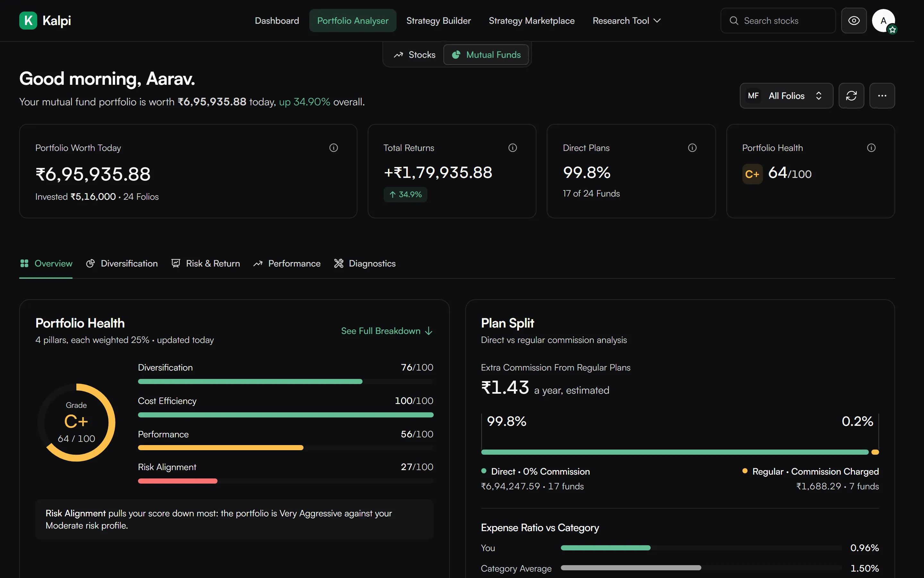Select the Mutual Funds toggle
The image size is (924, 578).
coord(486,55)
